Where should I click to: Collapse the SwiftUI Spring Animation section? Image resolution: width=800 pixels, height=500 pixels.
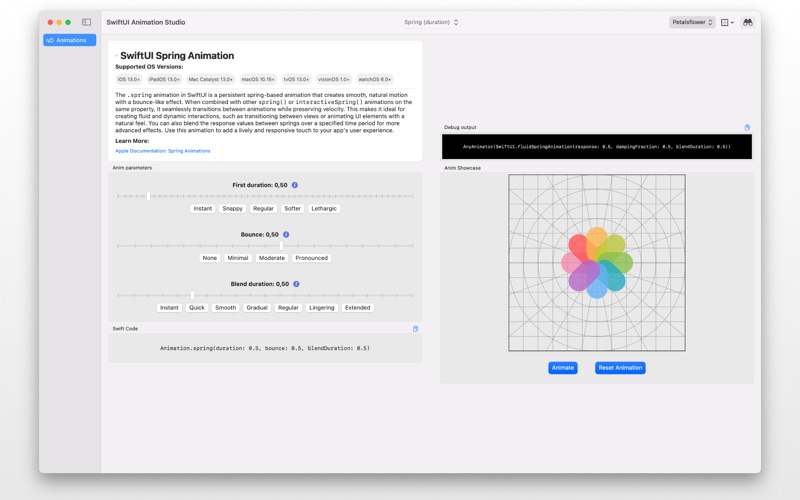pyautogui.click(x=116, y=56)
